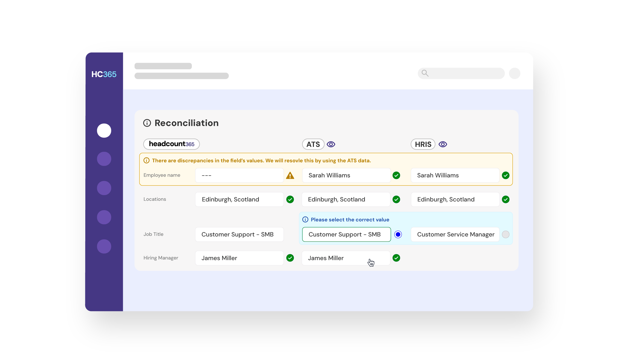Select Customer Service Manager radio button
Viewport: 618px width, 364px height.
coord(506,234)
